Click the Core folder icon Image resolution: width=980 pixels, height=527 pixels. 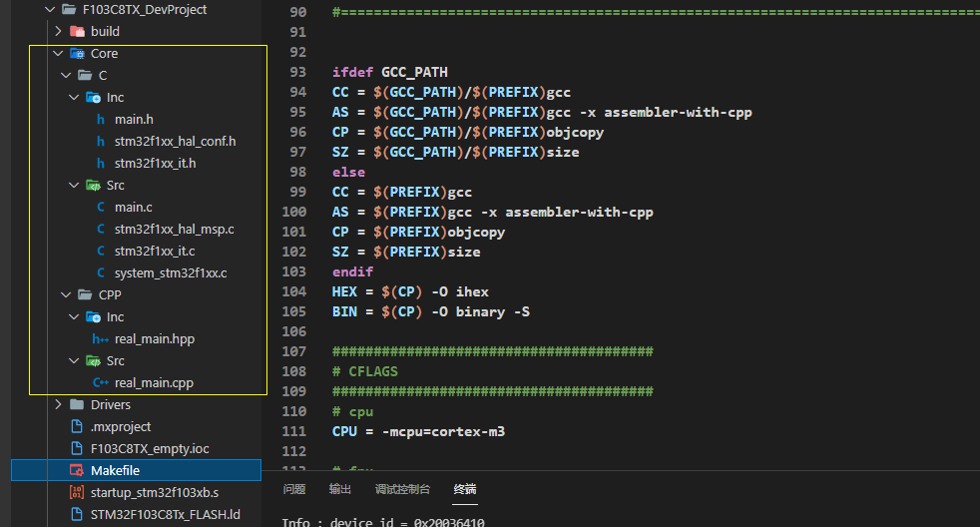(77, 53)
